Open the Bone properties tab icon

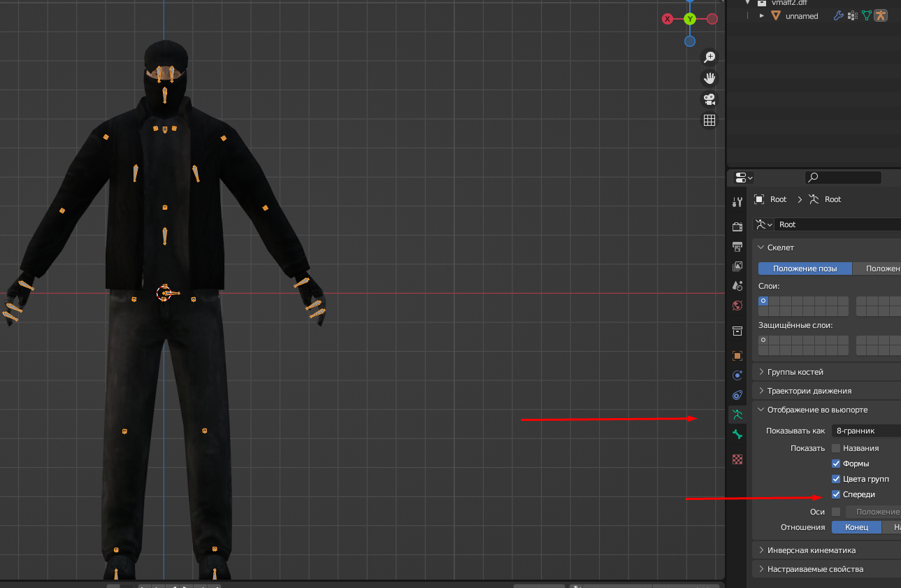click(737, 435)
